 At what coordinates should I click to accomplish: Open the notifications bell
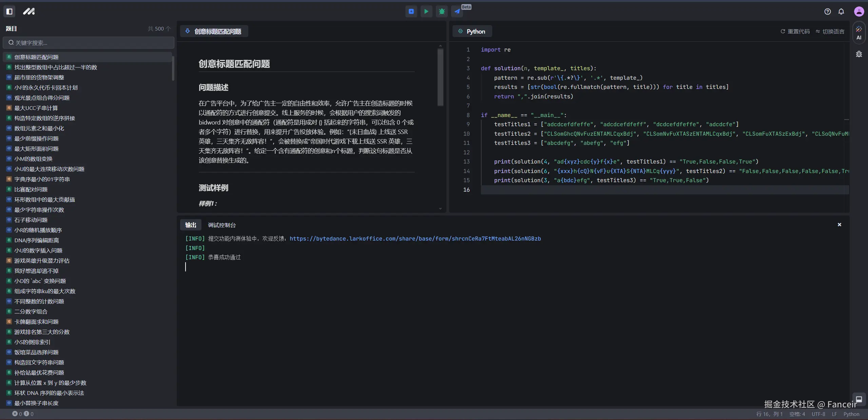841,12
